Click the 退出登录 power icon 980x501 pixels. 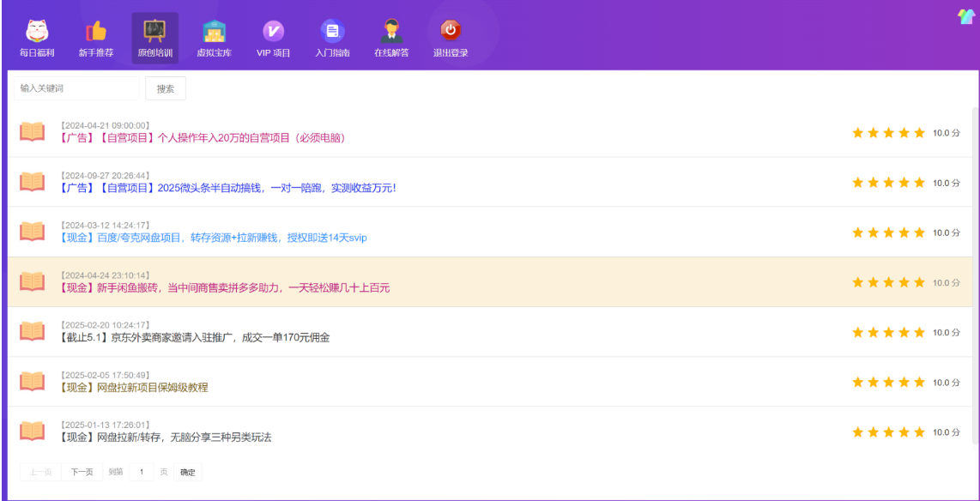[451, 33]
